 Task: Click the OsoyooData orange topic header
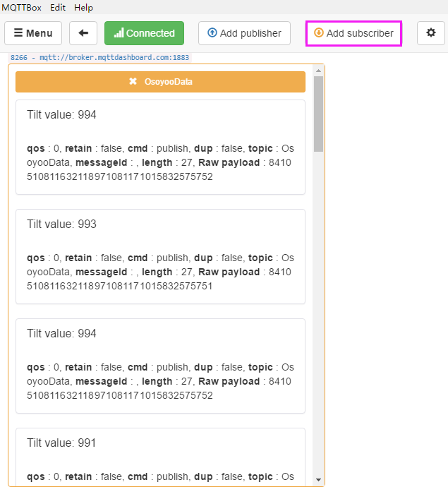[161, 82]
